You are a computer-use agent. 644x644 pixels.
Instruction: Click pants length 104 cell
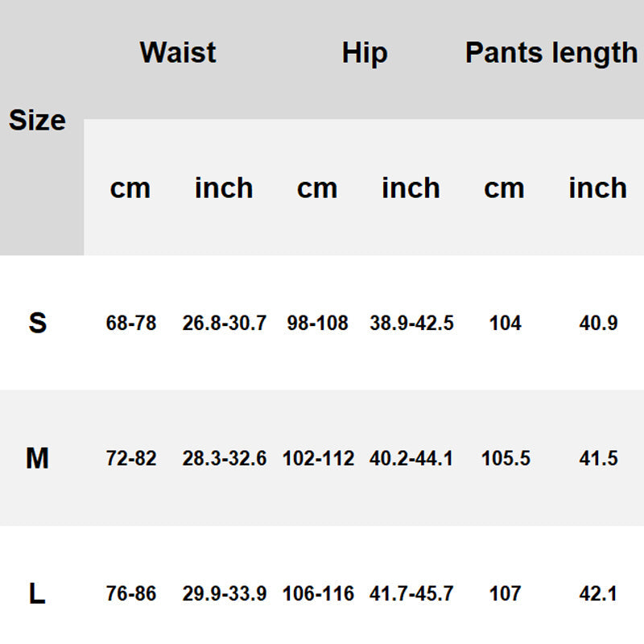pyautogui.click(x=506, y=324)
